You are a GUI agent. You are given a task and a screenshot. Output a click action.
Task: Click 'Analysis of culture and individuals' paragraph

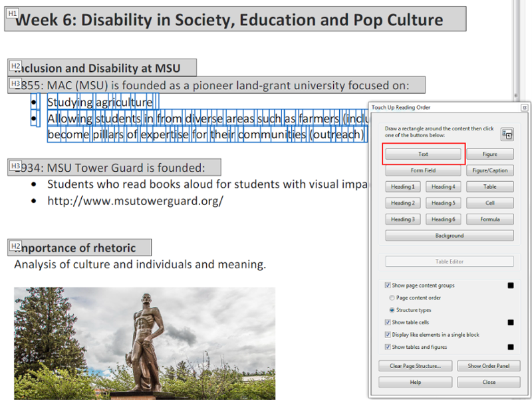[140, 264]
